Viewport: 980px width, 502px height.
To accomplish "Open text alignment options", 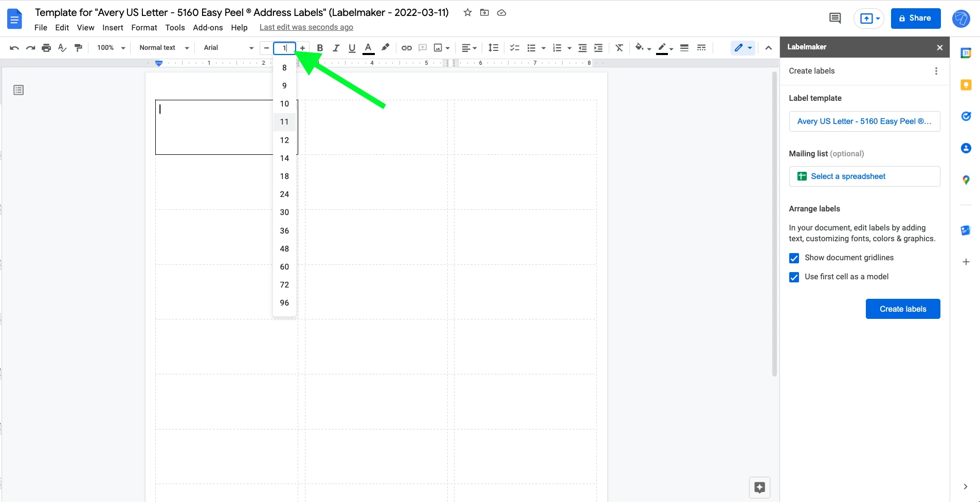I will click(x=469, y=48).
